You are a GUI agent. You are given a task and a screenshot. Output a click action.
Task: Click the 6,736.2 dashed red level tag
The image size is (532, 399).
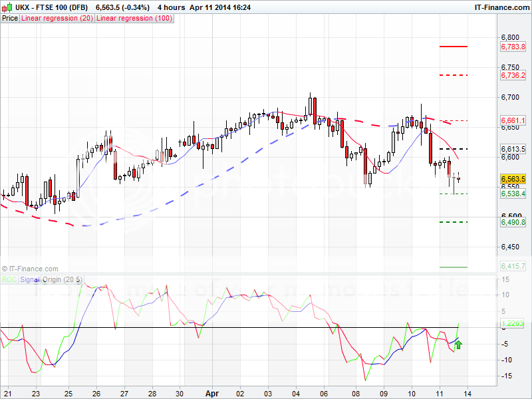tap(513, 75)
